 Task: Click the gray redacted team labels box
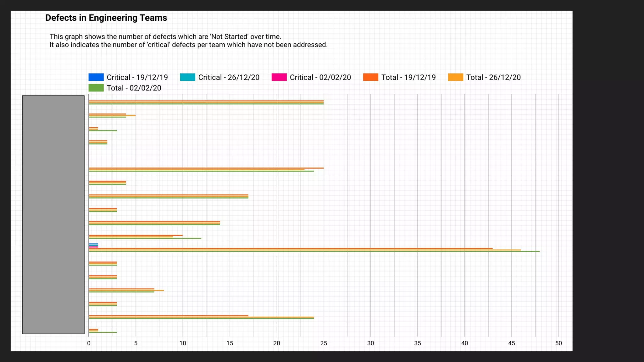tap(53, 215)
